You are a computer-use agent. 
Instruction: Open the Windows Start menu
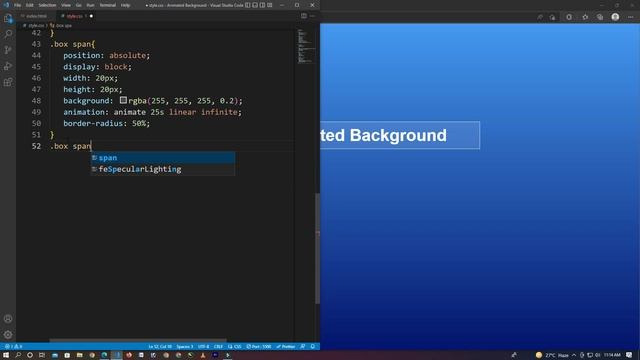pos(6,355)
